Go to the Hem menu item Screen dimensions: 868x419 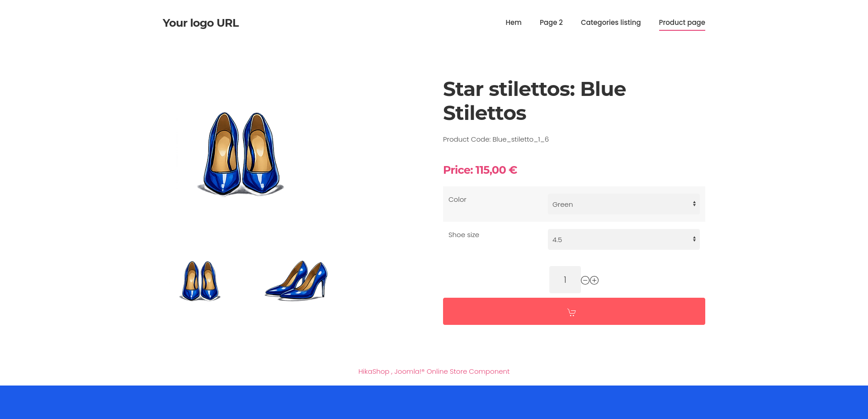point(513,23)
